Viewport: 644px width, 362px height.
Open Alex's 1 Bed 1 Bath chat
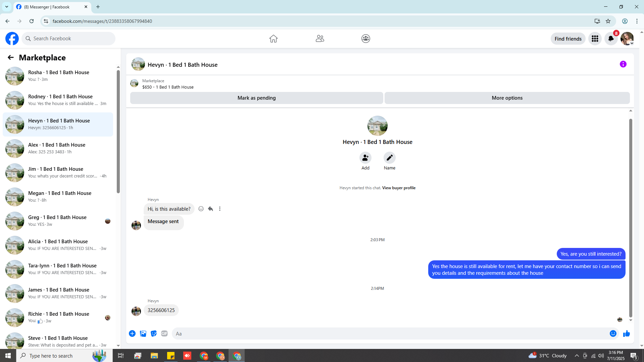pos(58,149)
